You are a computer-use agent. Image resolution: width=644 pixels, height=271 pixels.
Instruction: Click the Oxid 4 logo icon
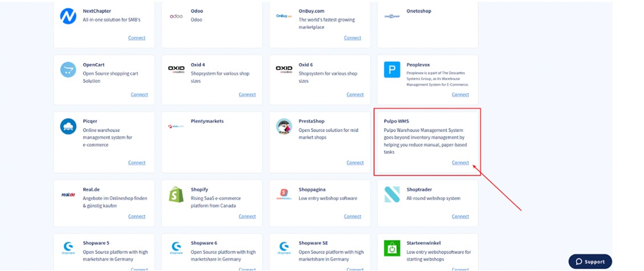176,69
